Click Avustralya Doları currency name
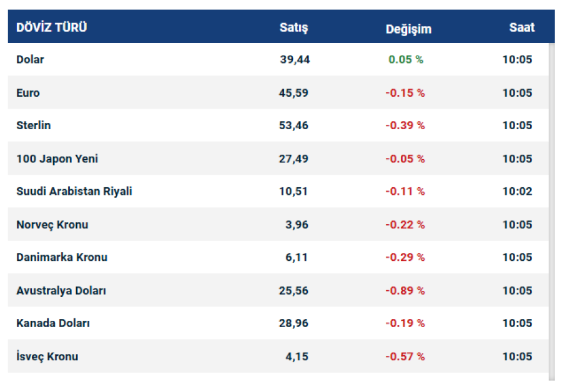Image resolution: width=562 pixels, height=392 pixels. [61, 291]
